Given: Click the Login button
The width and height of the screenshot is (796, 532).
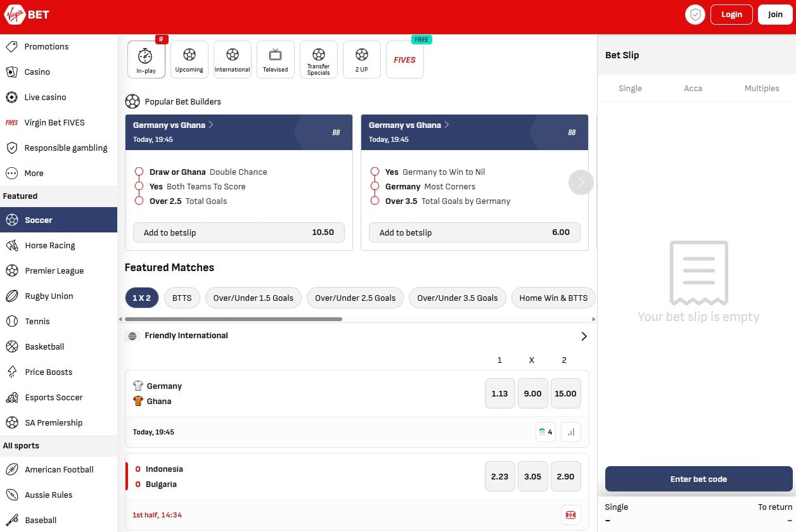Looking at the screenshot, I should click(731, 15).
